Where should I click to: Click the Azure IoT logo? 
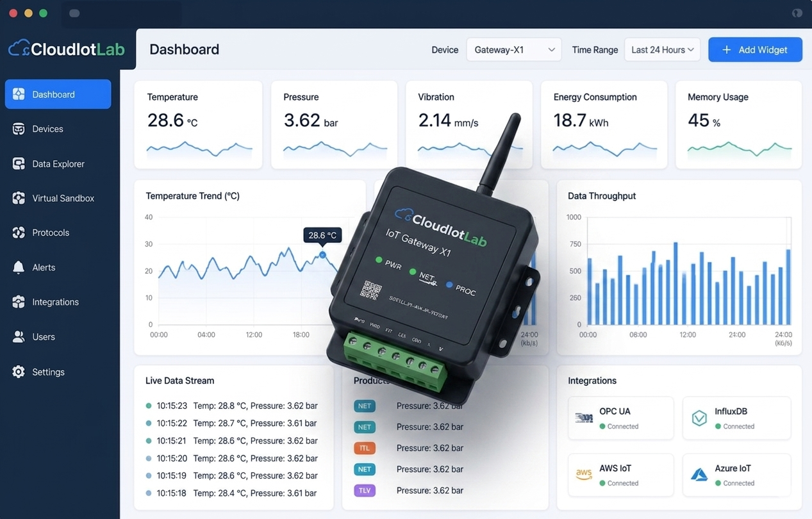[699, 475]
